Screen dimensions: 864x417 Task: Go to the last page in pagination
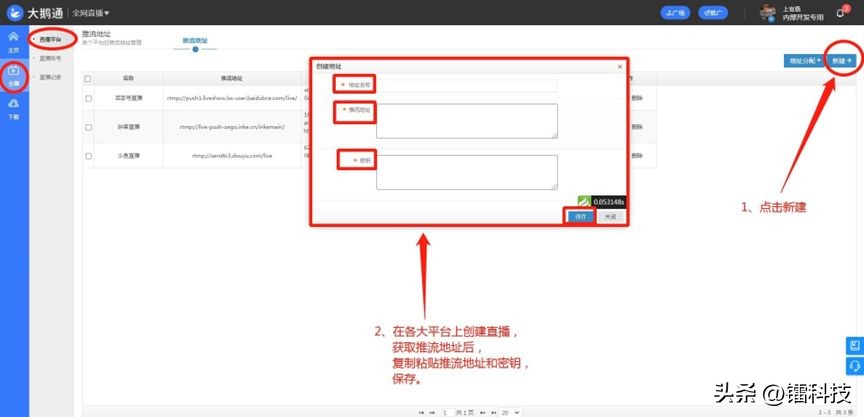(493, 412)
